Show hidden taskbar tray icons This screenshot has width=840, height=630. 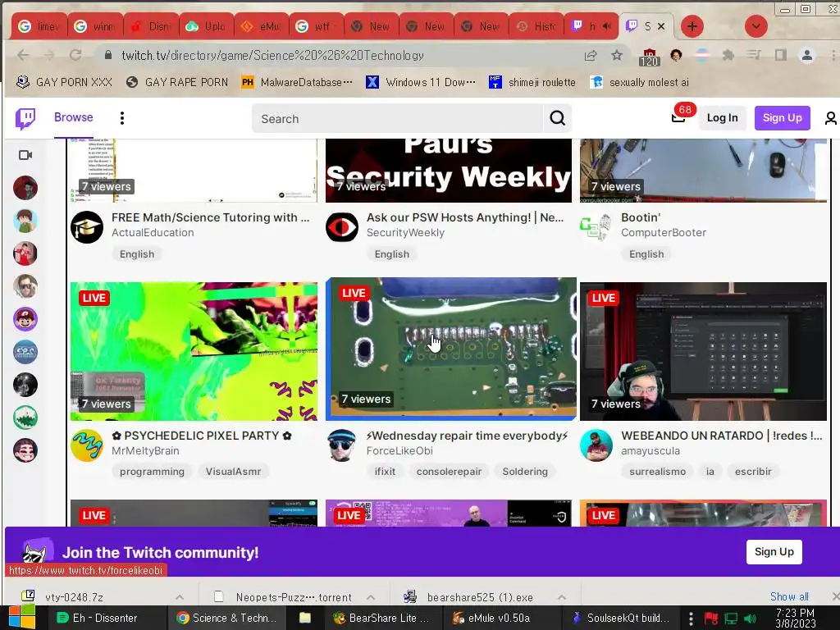click(691, 619)
